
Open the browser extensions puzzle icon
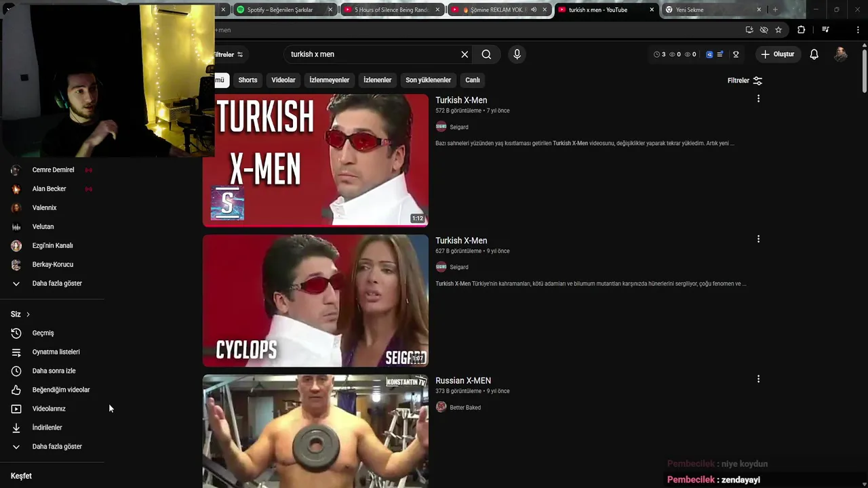tap(802, 30)
